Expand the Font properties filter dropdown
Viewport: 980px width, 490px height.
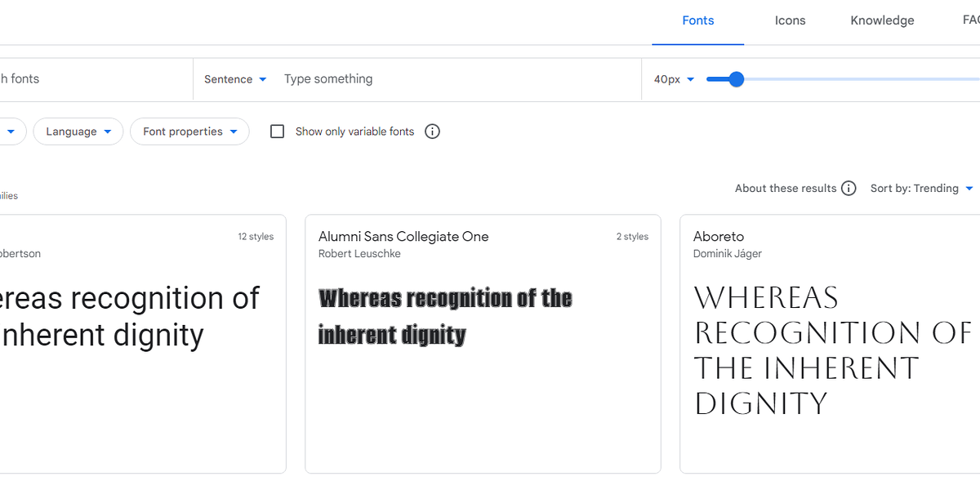[x=189, y=131]
